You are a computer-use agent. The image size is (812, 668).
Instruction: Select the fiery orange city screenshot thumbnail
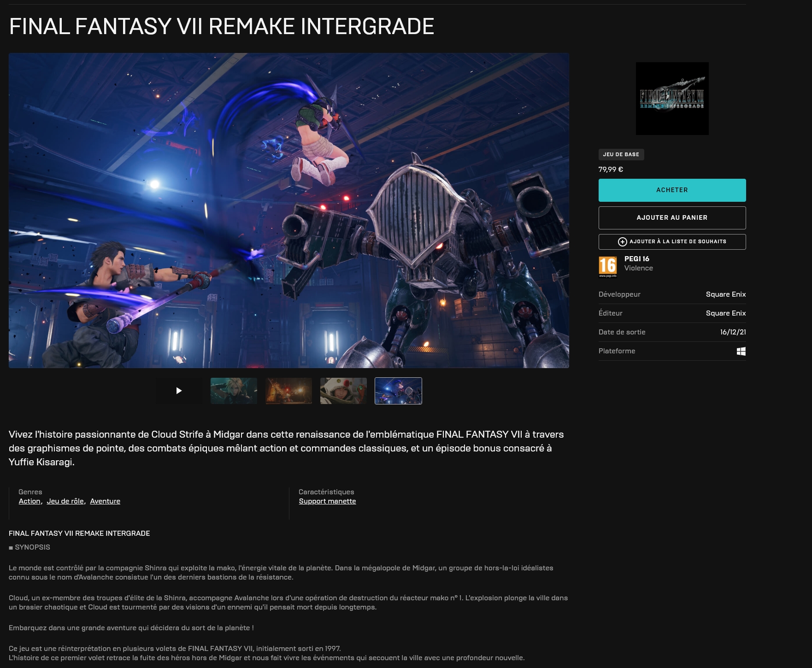click(x=288, y=391)
